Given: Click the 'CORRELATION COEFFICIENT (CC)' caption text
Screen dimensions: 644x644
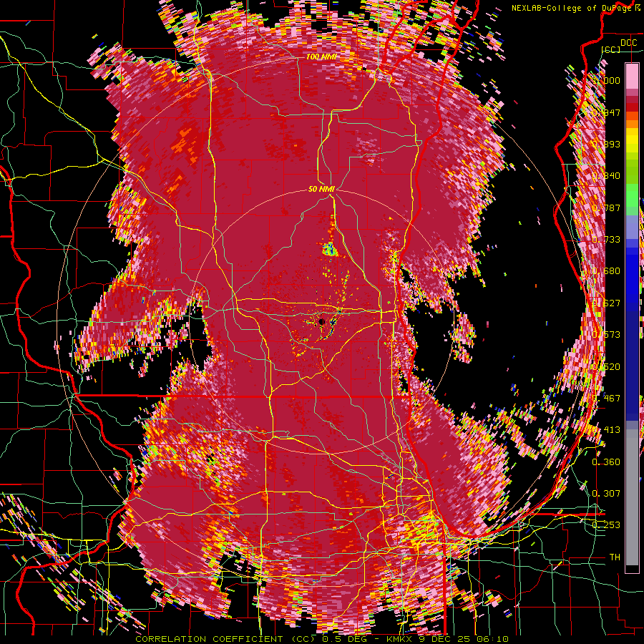Looking at the screenshot, I should (225, 639).
